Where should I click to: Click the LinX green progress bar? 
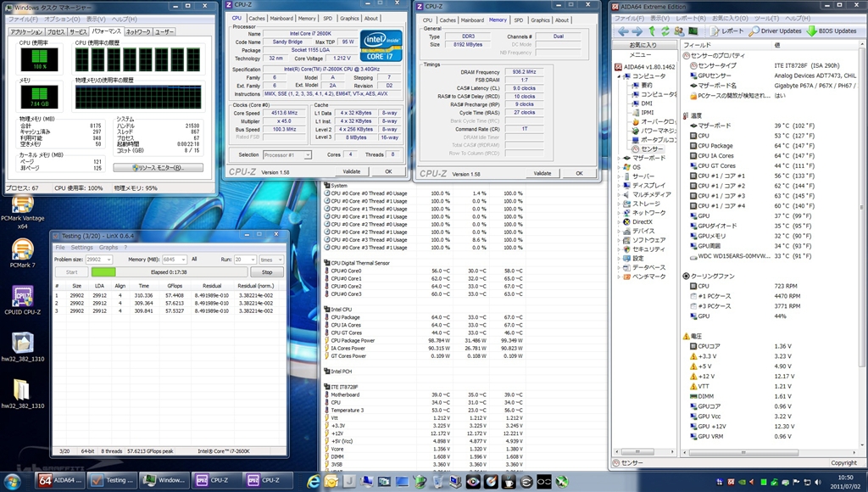[103, 272]
